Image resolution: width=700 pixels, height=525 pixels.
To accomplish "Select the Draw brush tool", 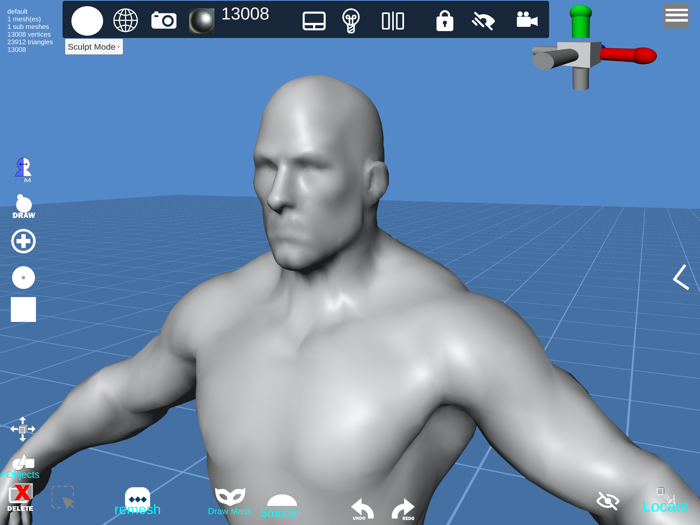I will point(24,206).
